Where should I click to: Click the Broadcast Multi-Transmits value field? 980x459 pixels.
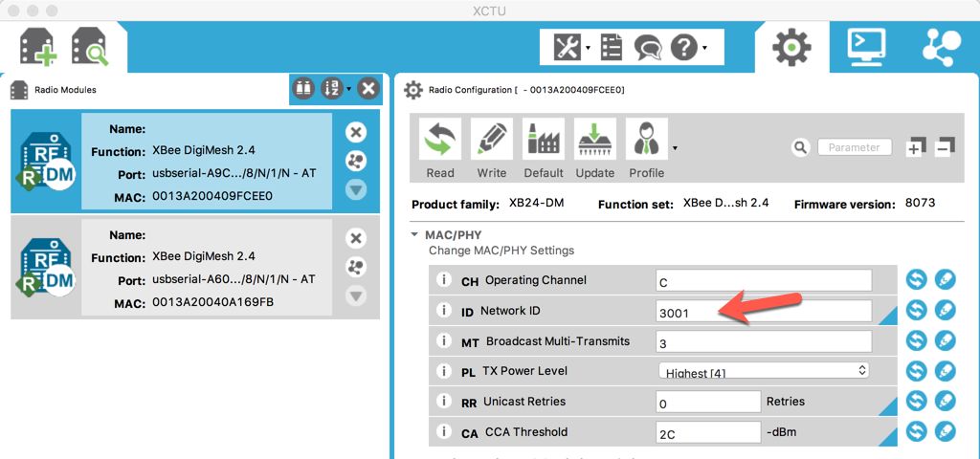tap(764, 341)
